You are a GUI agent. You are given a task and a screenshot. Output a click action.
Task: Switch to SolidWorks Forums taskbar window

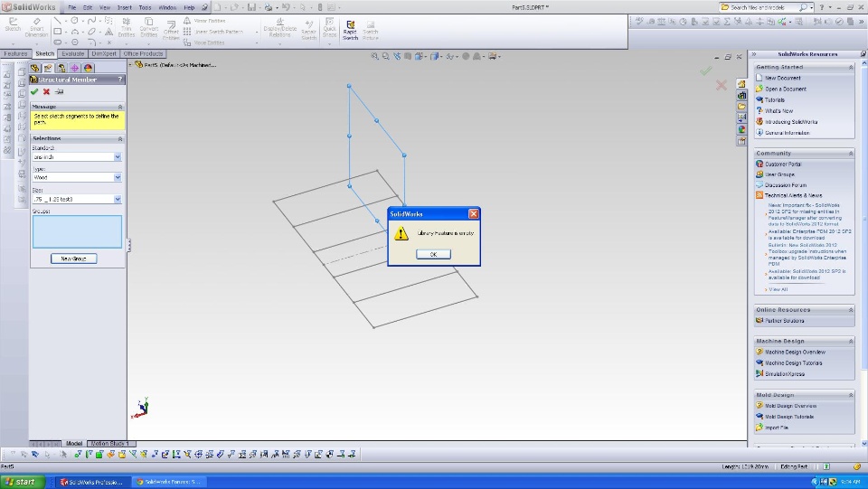169,482
